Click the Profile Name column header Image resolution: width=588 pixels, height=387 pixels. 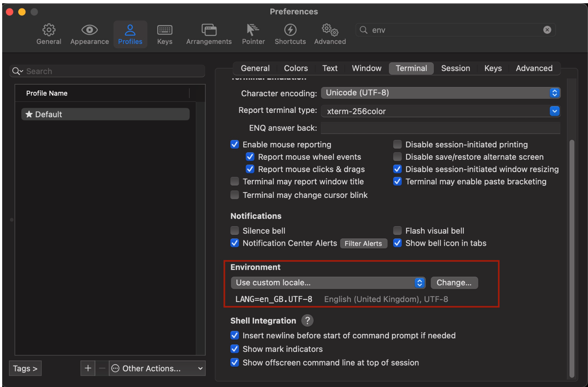click(x=102, y=93)
